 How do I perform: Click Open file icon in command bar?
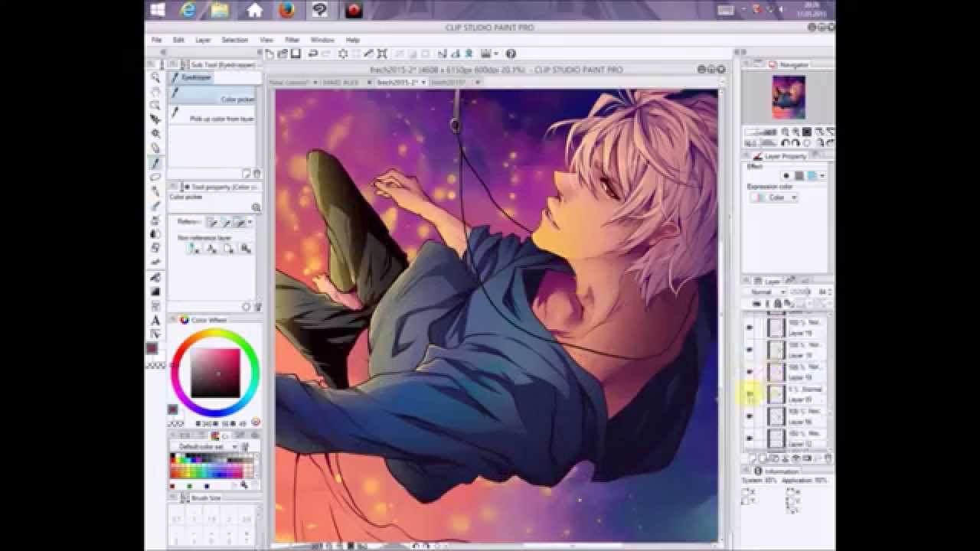click(283, 54)
